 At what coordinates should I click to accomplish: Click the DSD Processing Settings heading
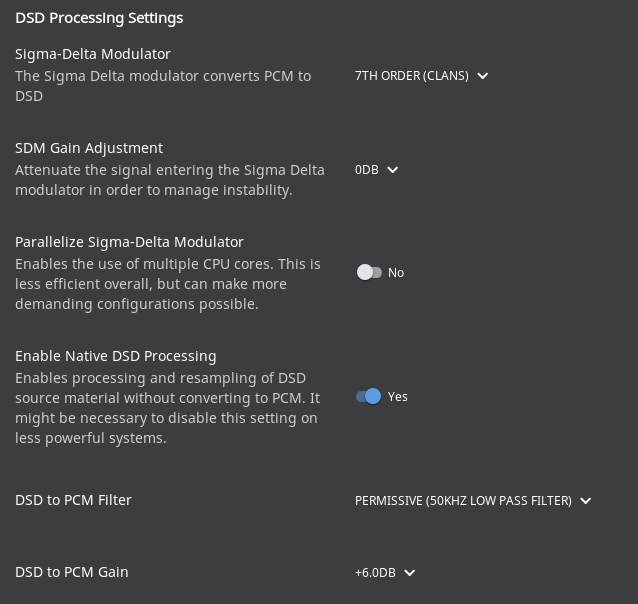(99, 18)
